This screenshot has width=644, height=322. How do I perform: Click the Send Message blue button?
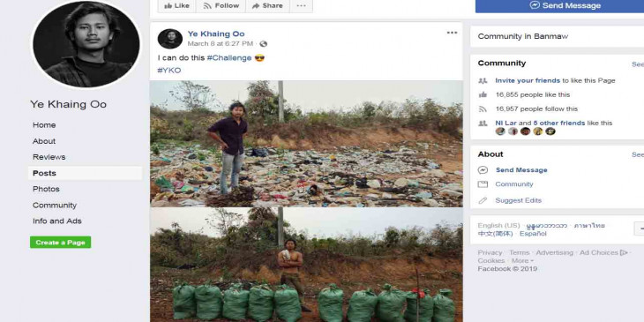coord(559,6)
